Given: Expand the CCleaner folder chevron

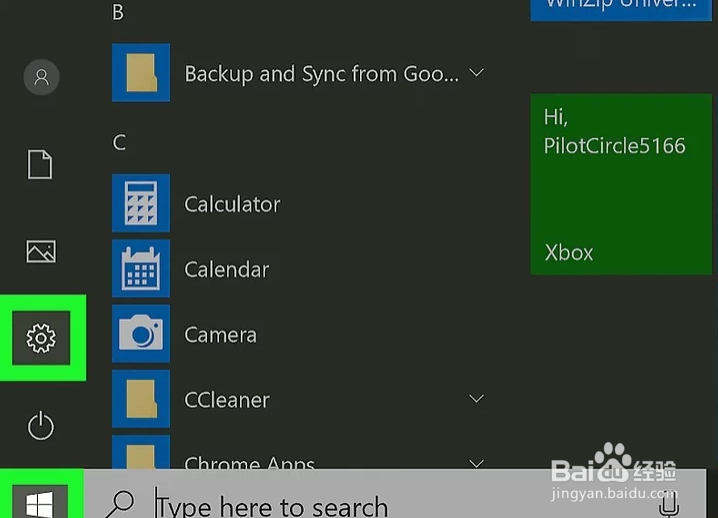Looking at the screenshot, I should 476,398.
